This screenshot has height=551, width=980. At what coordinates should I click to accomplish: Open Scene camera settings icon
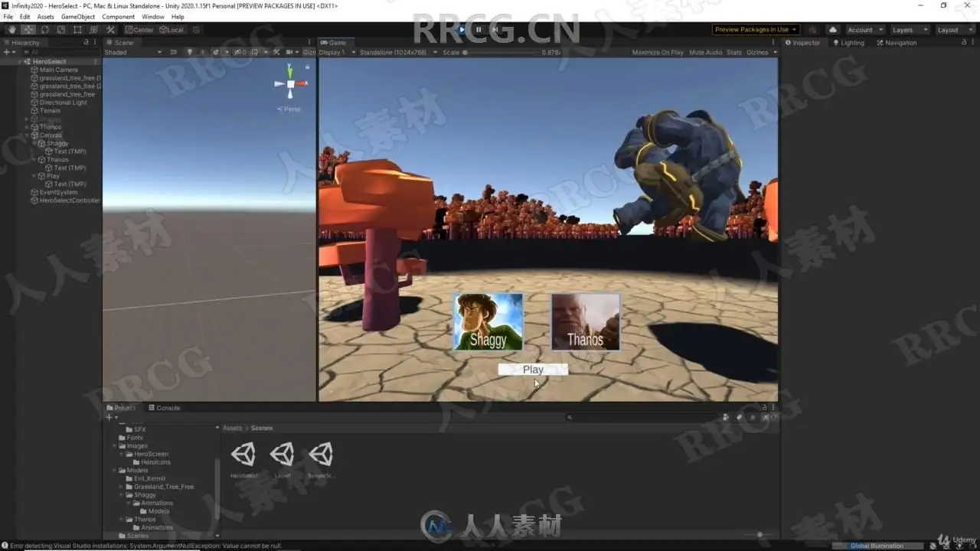coord(289,52)
